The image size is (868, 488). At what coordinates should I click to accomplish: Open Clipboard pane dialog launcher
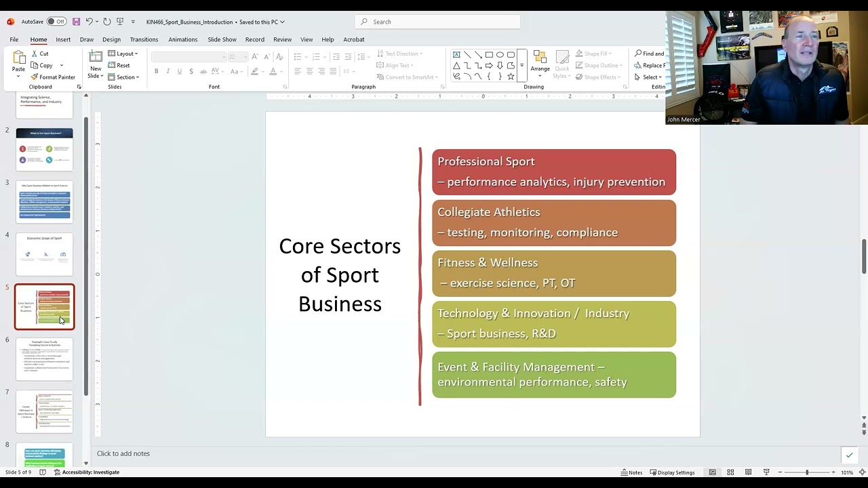click(x=79, y=87)
